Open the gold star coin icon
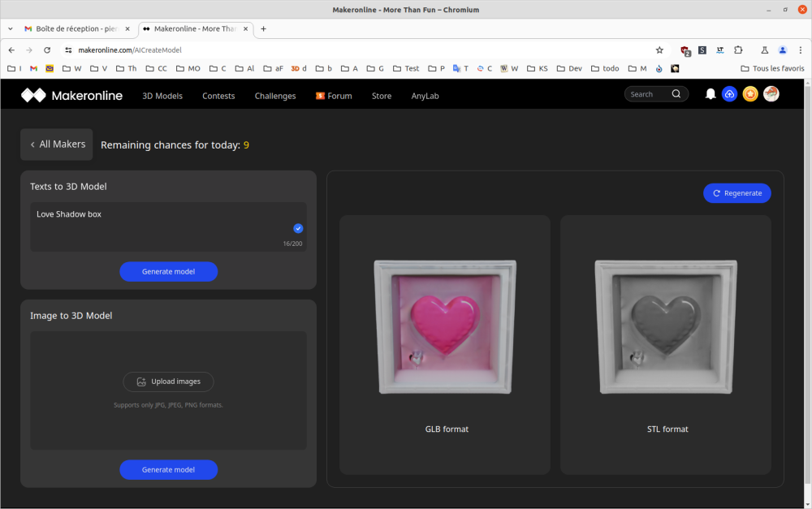This screenshot has height=509, width=812. [749, 93]
